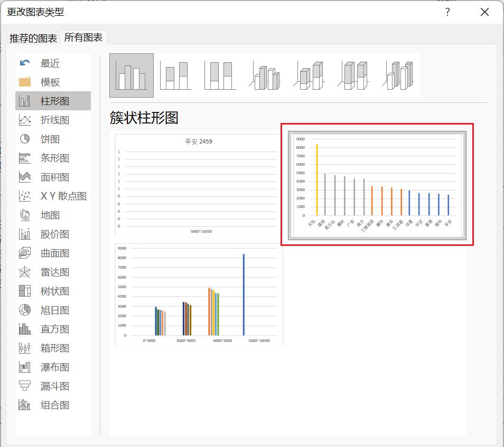The height and width of the screenshot is (447, 504).
Task: Pick the 100% stacked column subtype icon
Action: pos(220,75)
